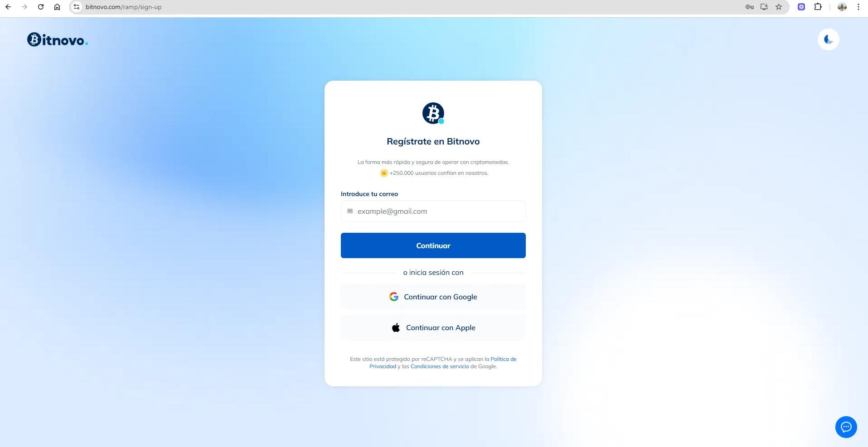Open the Chrome profile avatar
This screenshot has width=868, height=447.
click(842, 7)
